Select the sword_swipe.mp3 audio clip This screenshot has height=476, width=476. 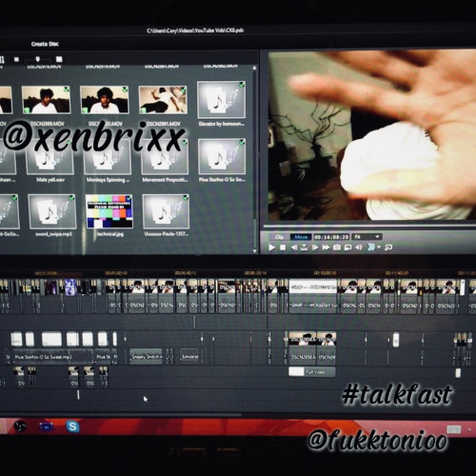pos(52,211)
